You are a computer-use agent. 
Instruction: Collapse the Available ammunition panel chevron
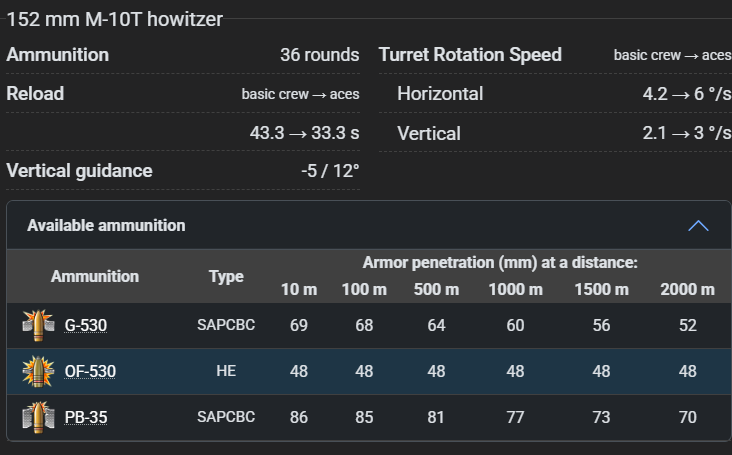pyautogui.click(x=698, y=226)
